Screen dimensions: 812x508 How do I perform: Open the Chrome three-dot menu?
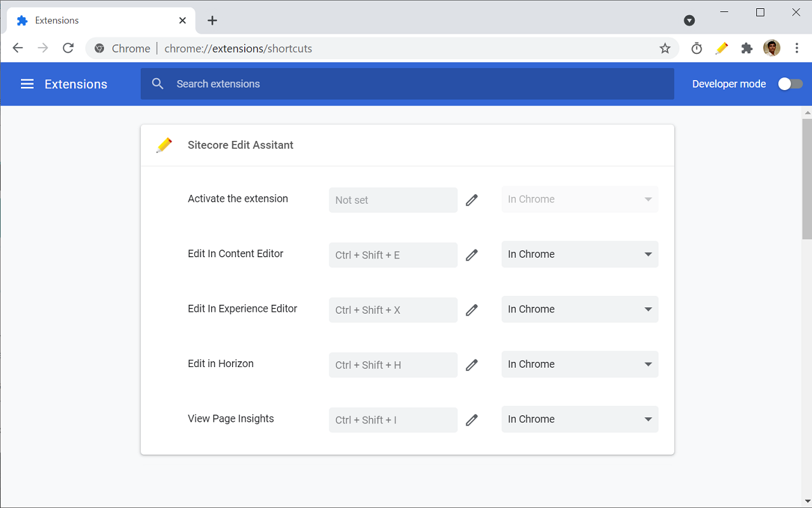pos(797,48)
